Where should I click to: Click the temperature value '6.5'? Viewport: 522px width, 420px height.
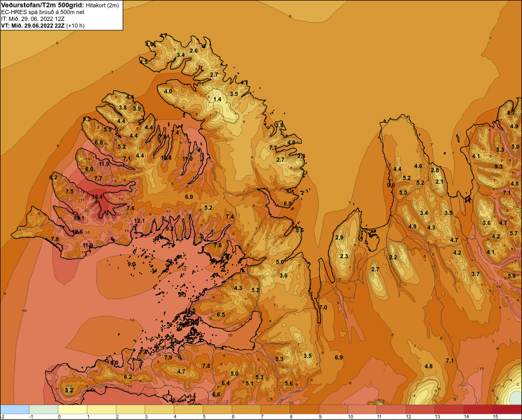click(221, 315)
